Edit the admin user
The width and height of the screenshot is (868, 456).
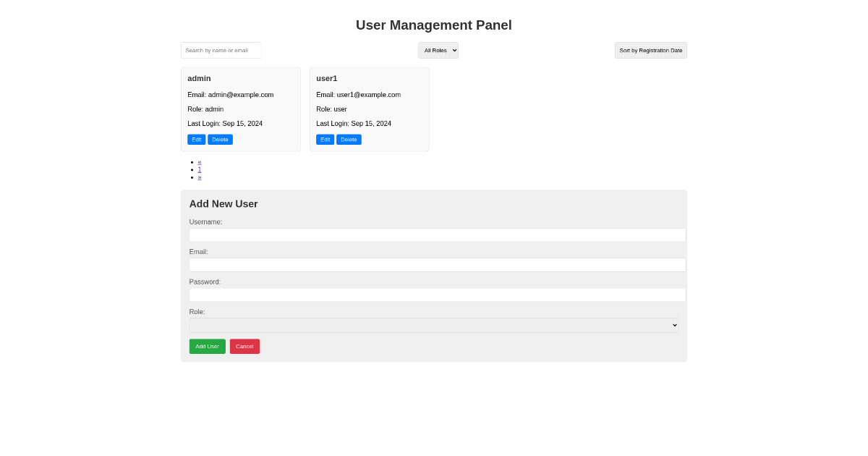[196, 139]
